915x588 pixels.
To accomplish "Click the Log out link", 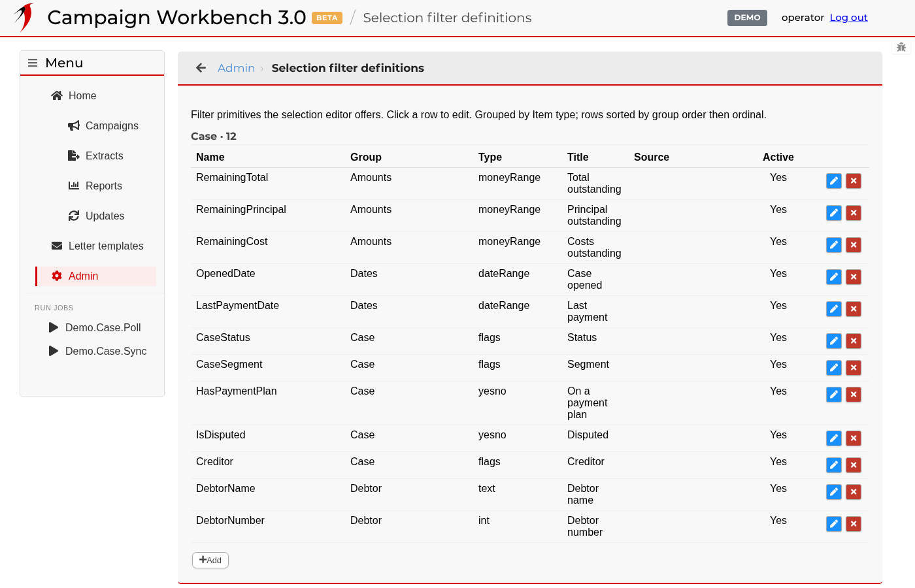I will pyautogui.click(x=848, y=18).
